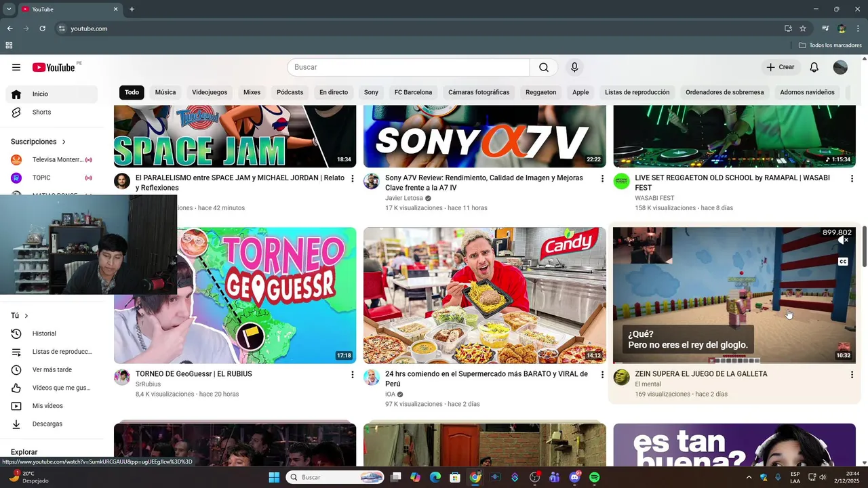Open El mental channel link

[x=648, y=384]
